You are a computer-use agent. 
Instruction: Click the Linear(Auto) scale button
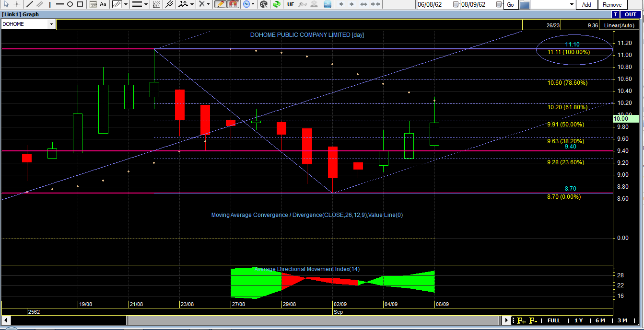tap(620, 25)
